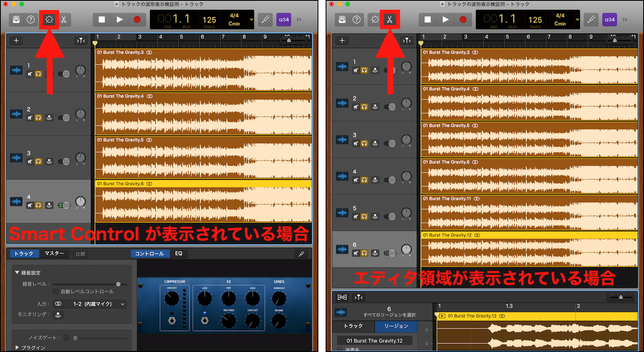Switch to the マスター tab
The height and width of the screenshot is (352, 644).
click(54, 254)
